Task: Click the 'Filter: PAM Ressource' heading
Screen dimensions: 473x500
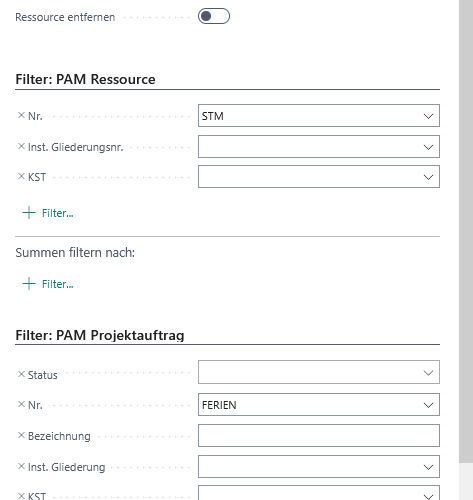Action: pyautogui.click(x=85, y=79)
